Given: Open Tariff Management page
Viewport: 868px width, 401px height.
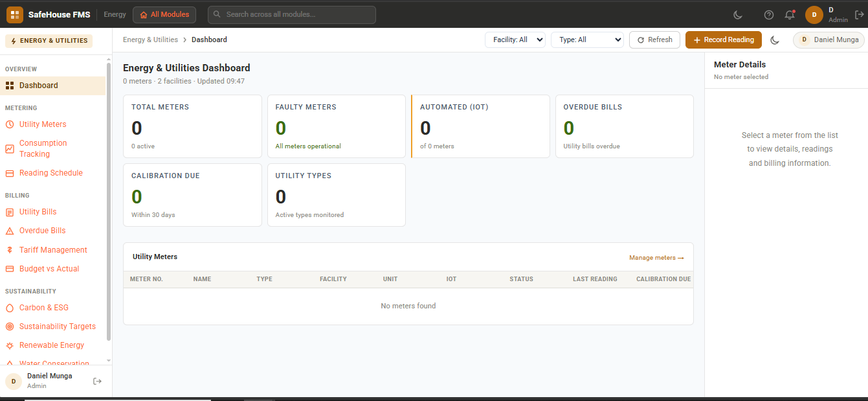Looking at the screenshot, I should (53, 250).
